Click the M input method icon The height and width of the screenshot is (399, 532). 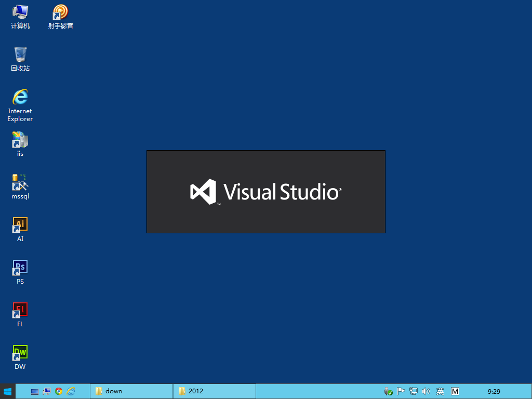455,392
